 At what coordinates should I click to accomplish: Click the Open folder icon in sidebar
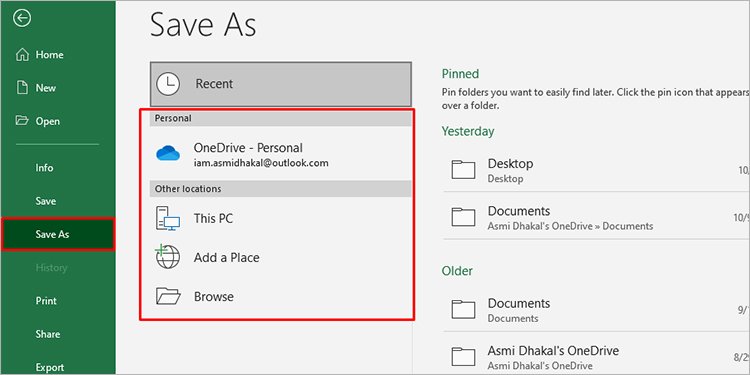(22, 120)
